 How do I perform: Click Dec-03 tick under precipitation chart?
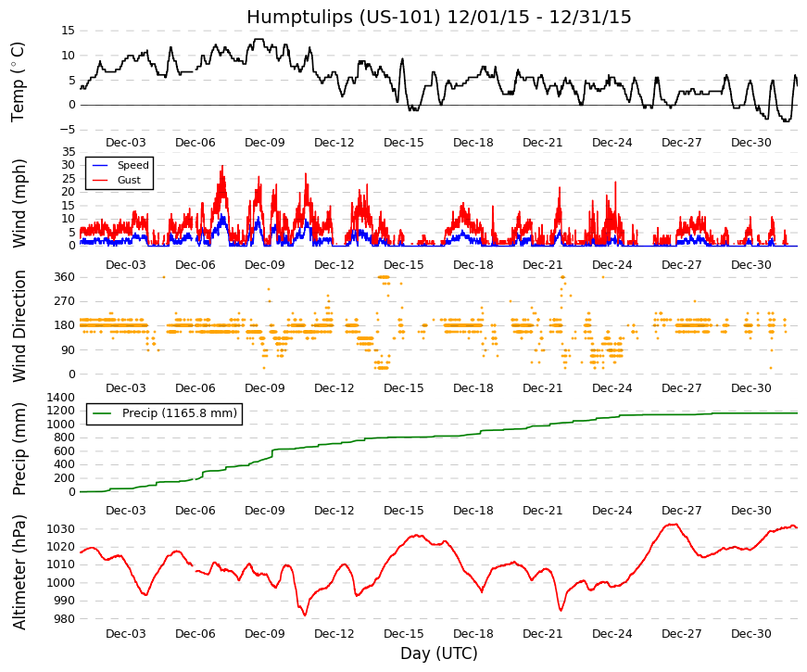coord(126,511)
